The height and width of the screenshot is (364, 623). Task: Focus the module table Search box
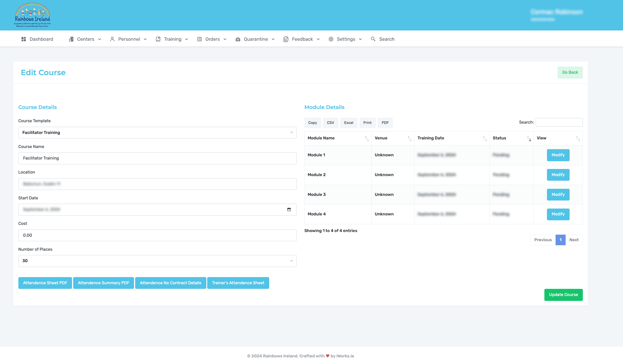pyautogui.click(x=559, y=122)
